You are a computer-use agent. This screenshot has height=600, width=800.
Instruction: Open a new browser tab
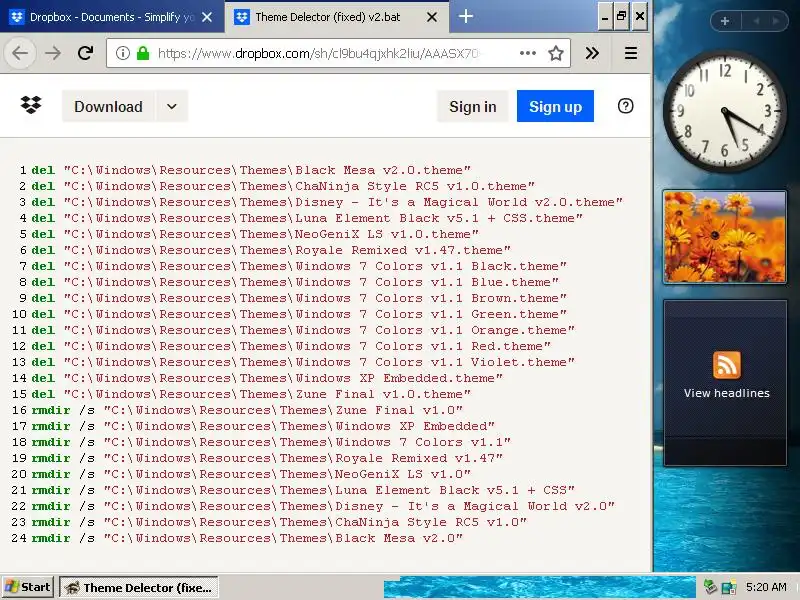pos(465,16)
